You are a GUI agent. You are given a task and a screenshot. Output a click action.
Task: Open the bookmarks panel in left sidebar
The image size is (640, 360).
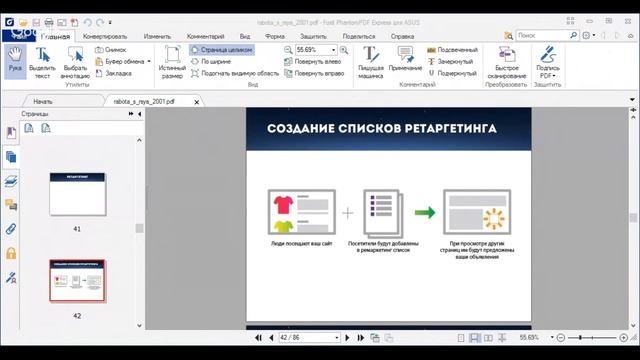tap(11, 133)
